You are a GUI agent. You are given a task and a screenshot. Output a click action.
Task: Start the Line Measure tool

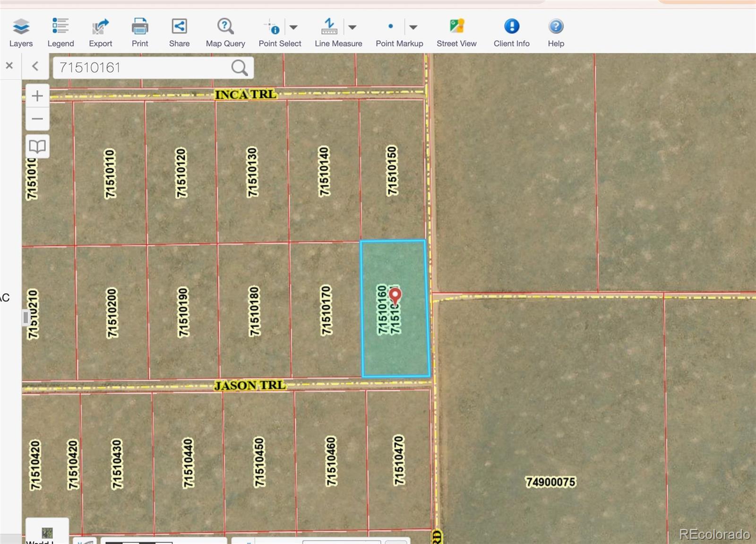tap(329, 26)
